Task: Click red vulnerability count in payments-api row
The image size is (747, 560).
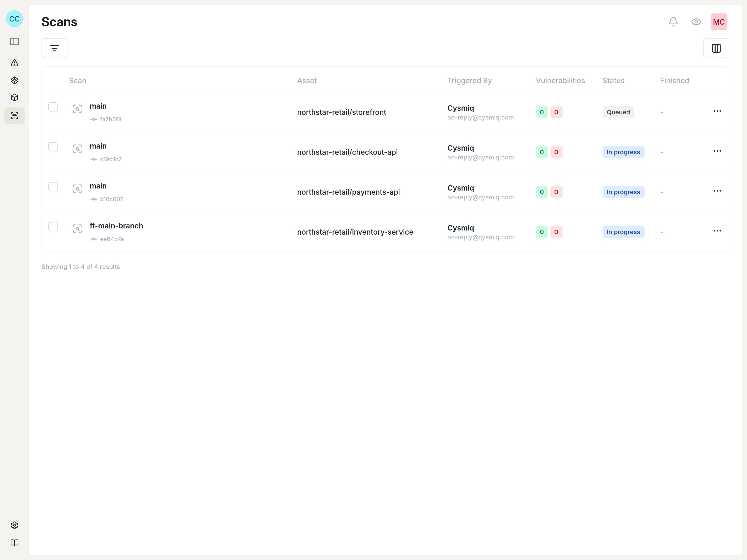Action: tap(556, 192)
